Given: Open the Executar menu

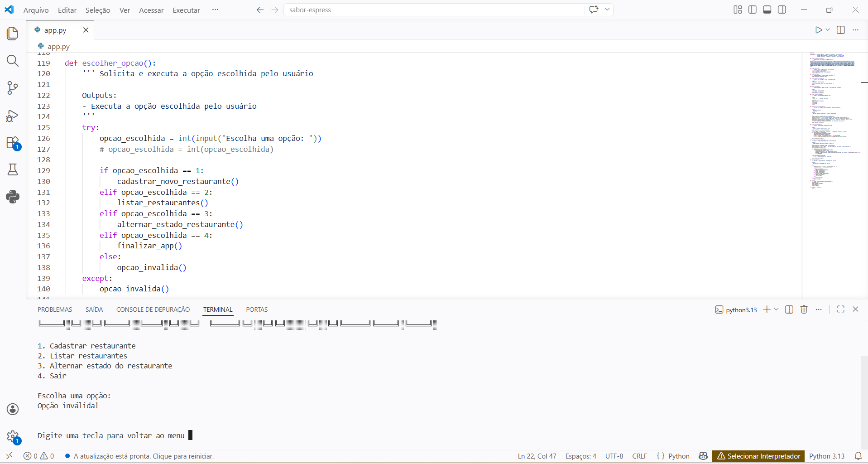Looking at the screenshot, I should tap(186, 10).
